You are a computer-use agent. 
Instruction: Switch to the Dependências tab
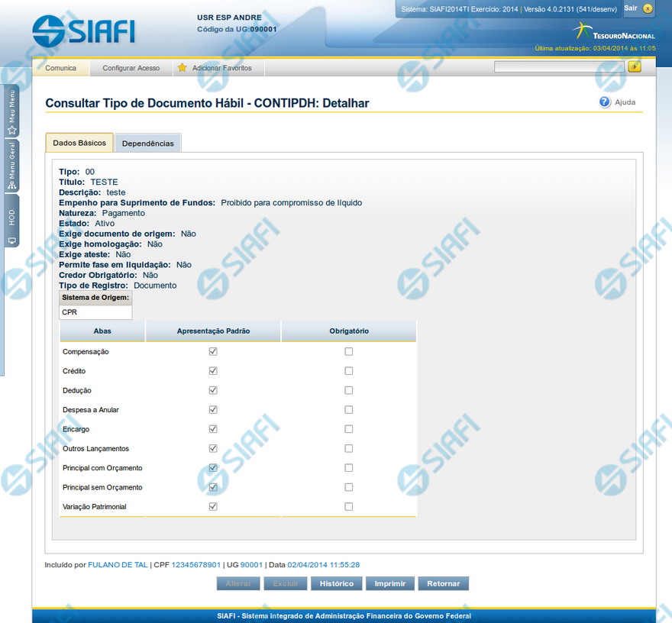(147, 144)
